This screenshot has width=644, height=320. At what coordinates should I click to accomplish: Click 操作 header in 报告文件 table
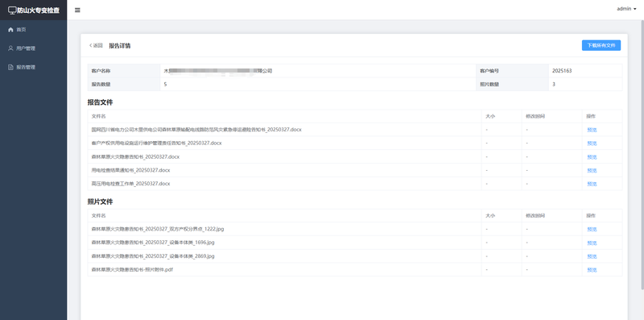coord(591,116)
